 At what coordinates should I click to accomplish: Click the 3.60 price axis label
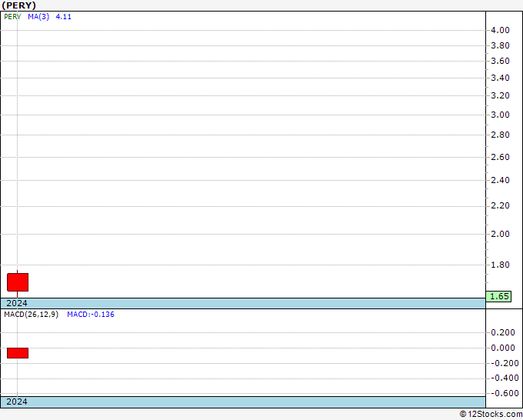tap(500, 61)
